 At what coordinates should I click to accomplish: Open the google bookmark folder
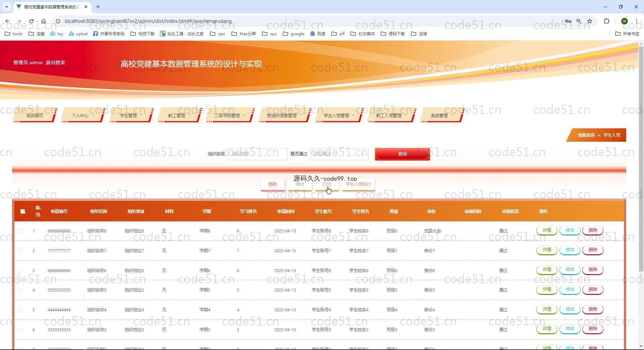point(293,34)
